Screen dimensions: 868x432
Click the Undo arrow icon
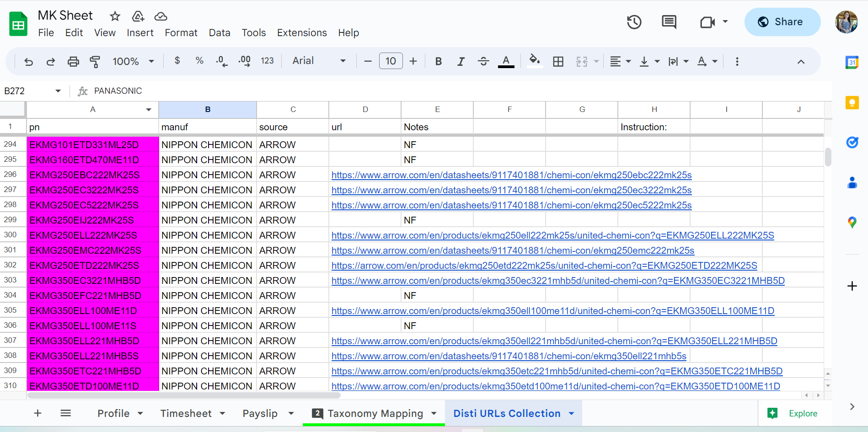coord(28,61)
